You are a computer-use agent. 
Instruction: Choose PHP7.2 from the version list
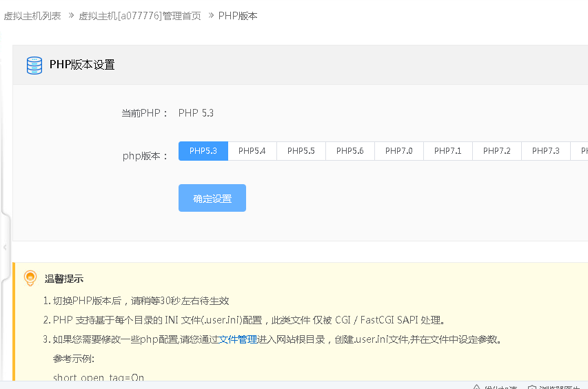pos(497,151)
